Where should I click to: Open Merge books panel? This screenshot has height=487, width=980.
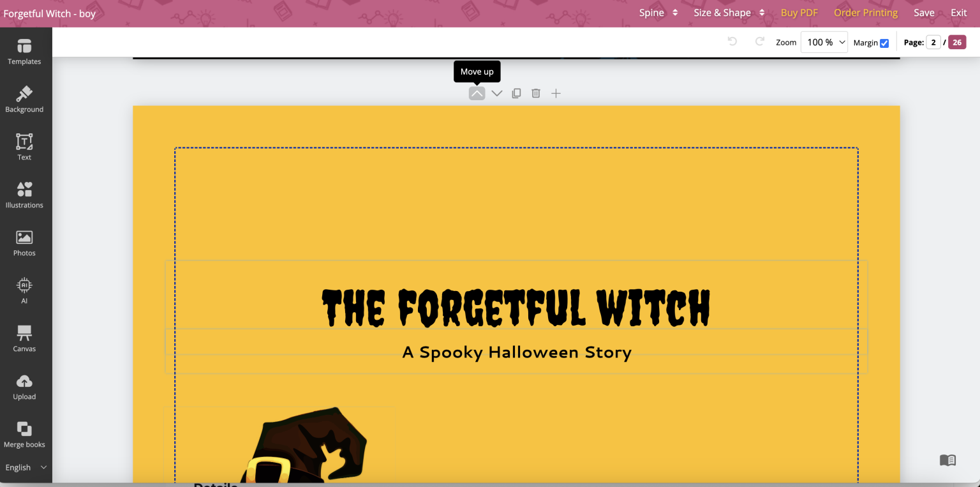point(24,434)
